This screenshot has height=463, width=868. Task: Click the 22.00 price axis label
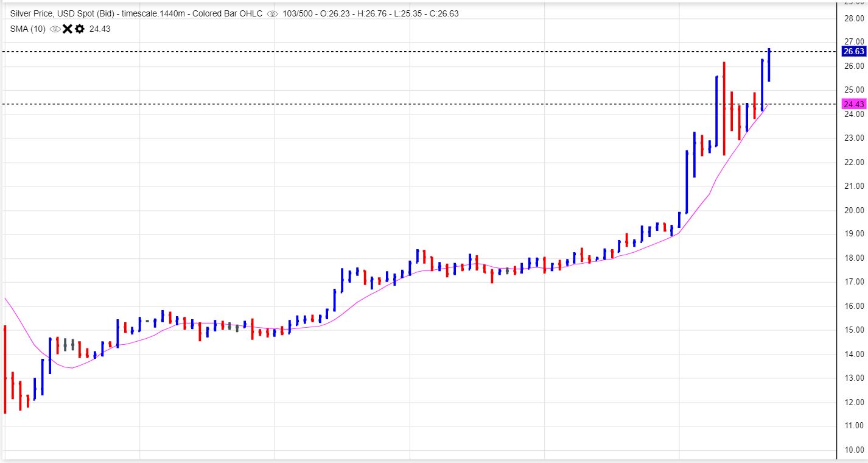point(854,162)
